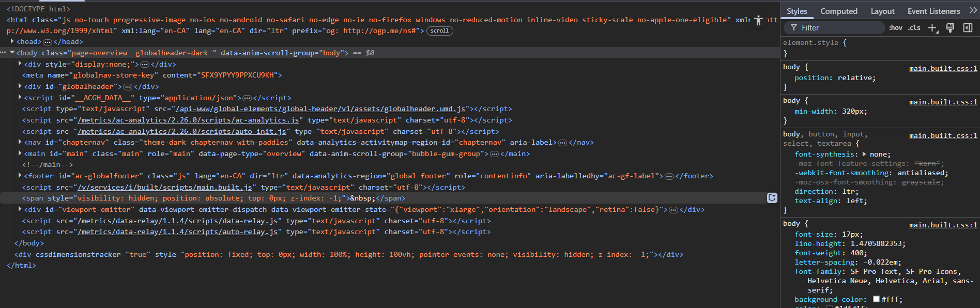Open the rendering emulations paintbrush icon
This screenshot has height=308, width=980.
[950, 28]
